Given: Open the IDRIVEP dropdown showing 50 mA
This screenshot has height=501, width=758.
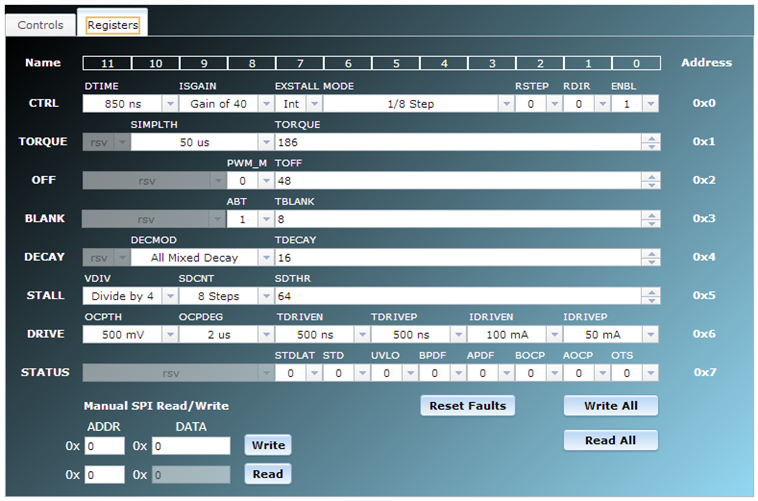Looking at the screenshot, I should pyautogui.click(x=611, y=334).
